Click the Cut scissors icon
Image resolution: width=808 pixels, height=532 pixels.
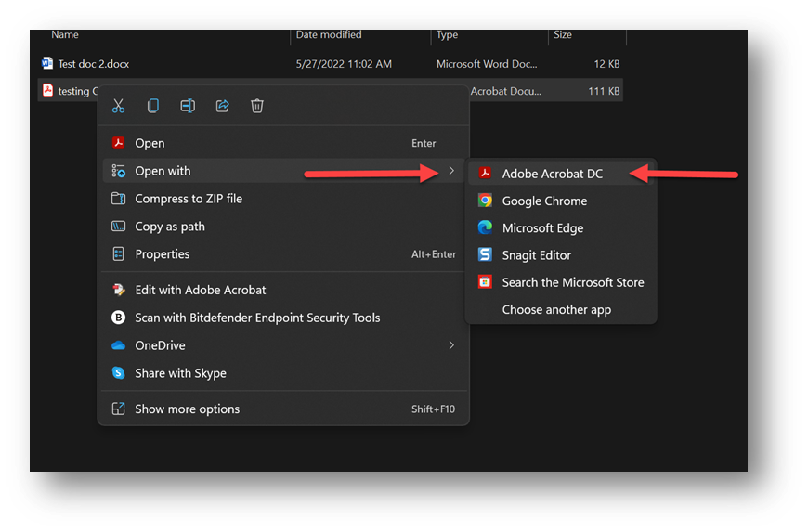tap(118, 106)
